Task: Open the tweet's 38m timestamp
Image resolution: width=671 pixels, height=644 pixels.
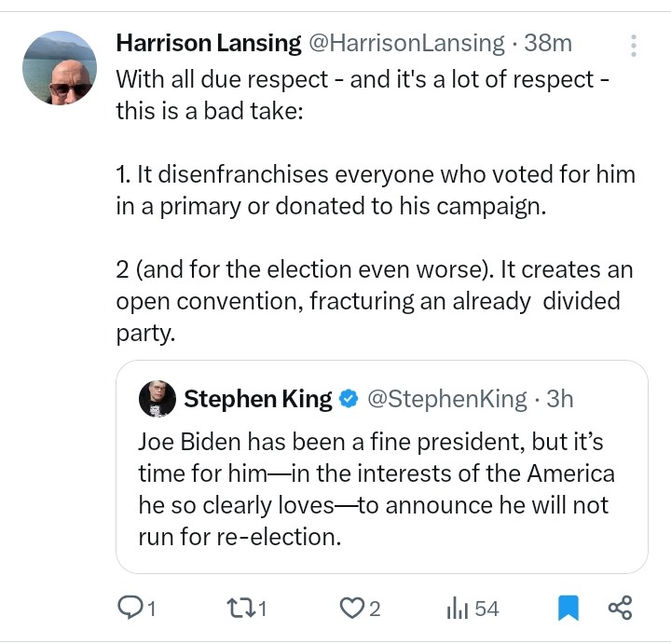Action: (x=549, y=43)
